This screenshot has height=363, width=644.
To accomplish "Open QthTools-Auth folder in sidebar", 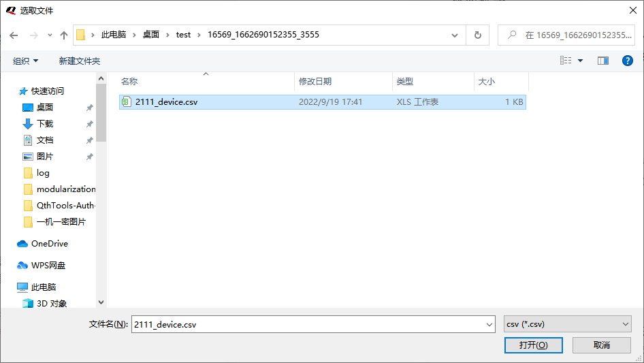I will click(59, 206).
